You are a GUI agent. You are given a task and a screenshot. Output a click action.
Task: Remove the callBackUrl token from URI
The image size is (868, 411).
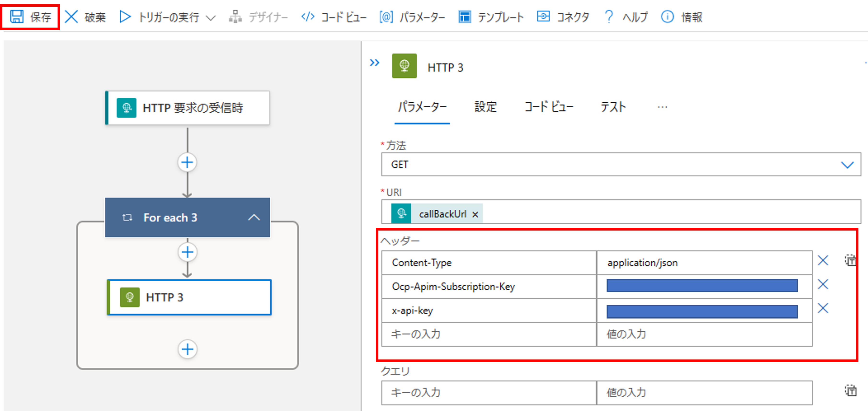(x=475, y=214)
